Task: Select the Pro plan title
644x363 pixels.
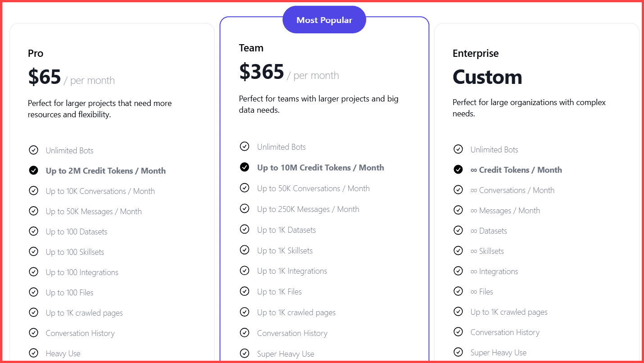Action: click(x=36, y=53)
